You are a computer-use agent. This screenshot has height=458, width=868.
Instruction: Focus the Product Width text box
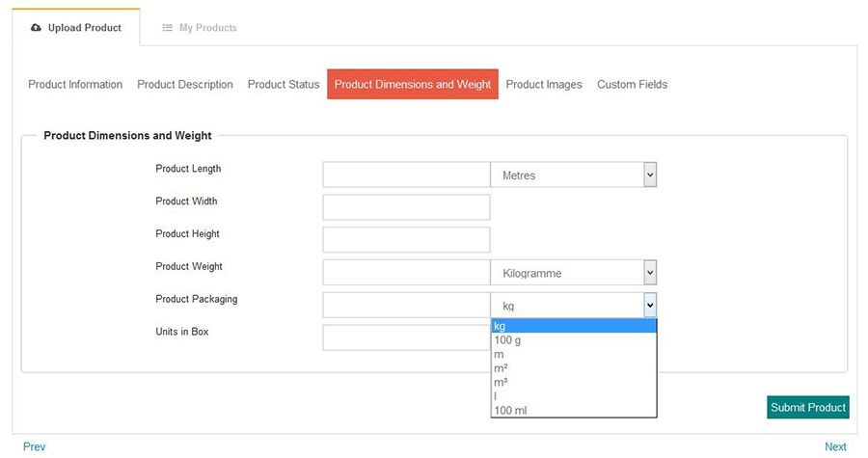(406, 207)
